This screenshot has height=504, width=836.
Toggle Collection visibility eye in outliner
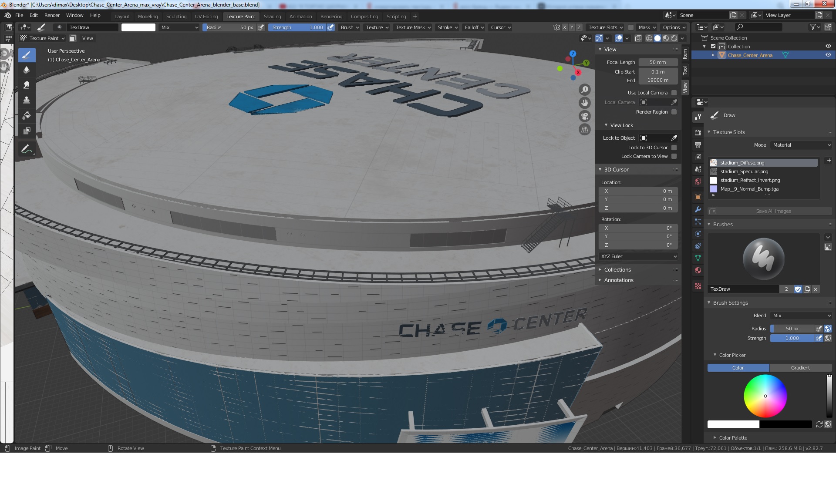(x=828, y=47)
